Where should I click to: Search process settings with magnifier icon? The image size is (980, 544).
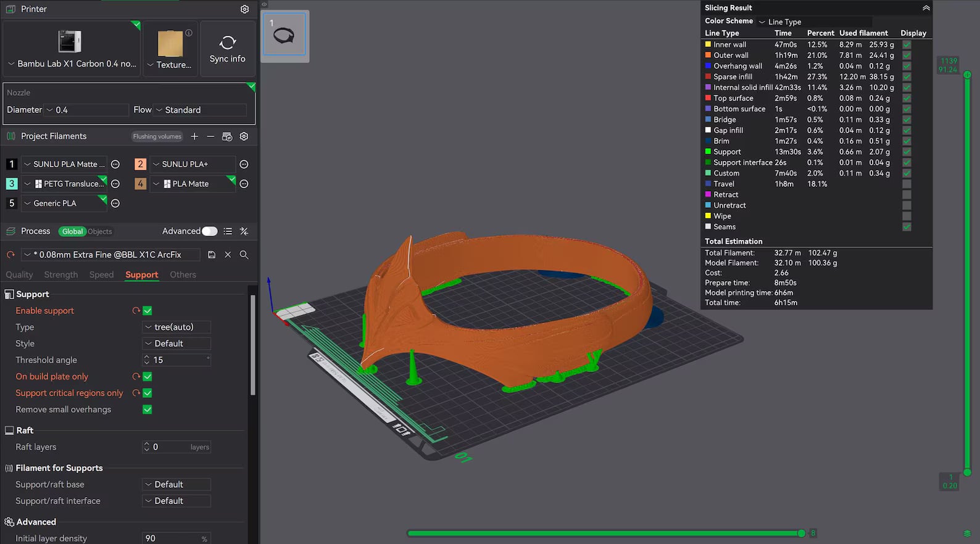pyautogui.click(x=244, y=255)
